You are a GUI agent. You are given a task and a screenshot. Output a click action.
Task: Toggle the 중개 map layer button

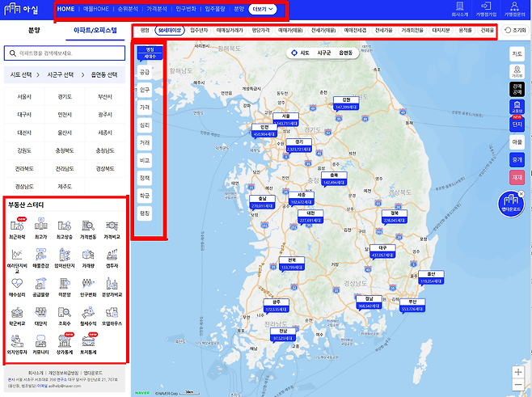coord(517,160)
